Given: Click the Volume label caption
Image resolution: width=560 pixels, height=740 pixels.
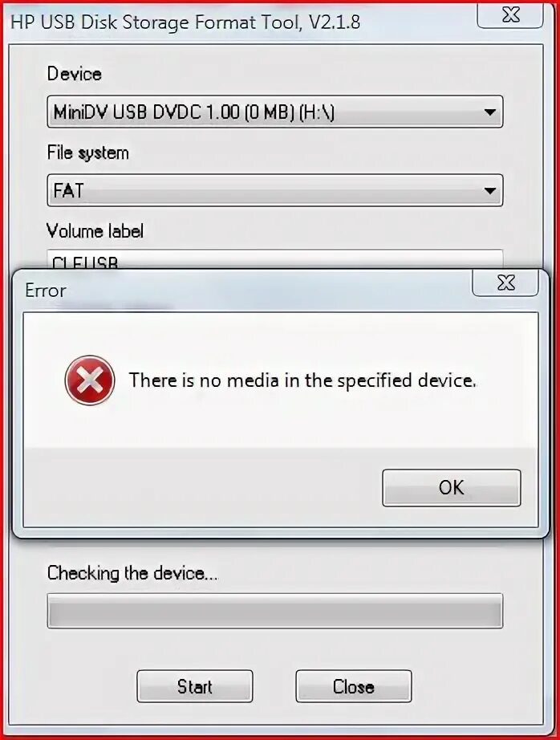Looking at the screenshot, I should click(x=95, y=231).
